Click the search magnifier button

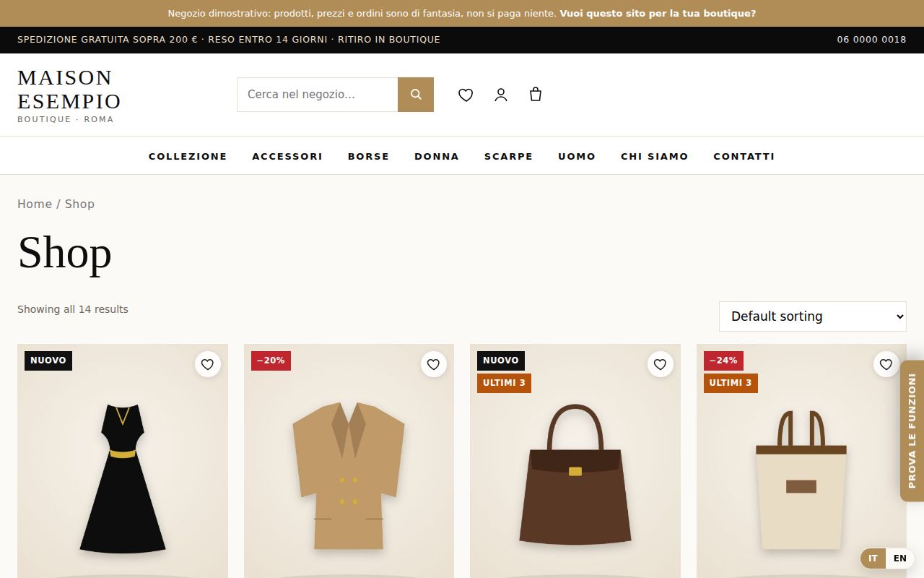pos(416,95)
